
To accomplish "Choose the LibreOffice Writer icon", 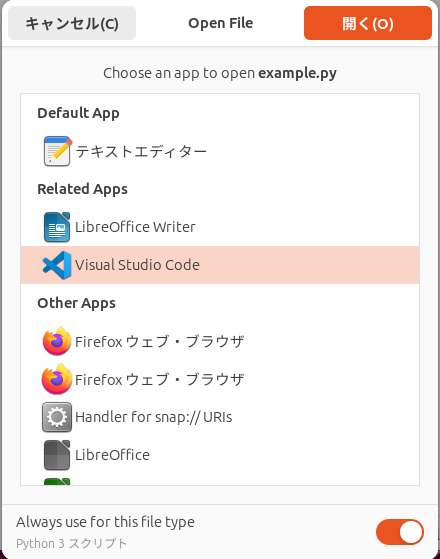I will pyautogui.click(x=57, y=227).
